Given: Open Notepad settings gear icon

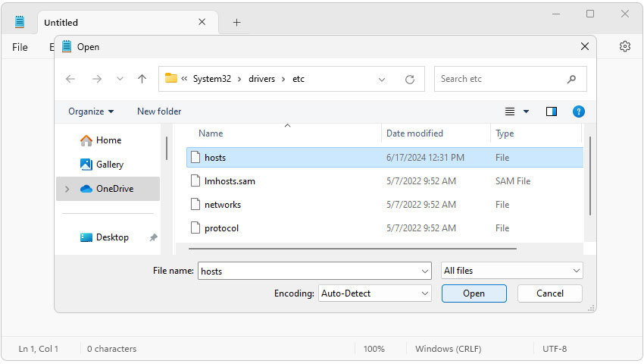Looking at the screenshot, I should pos(625,46).
